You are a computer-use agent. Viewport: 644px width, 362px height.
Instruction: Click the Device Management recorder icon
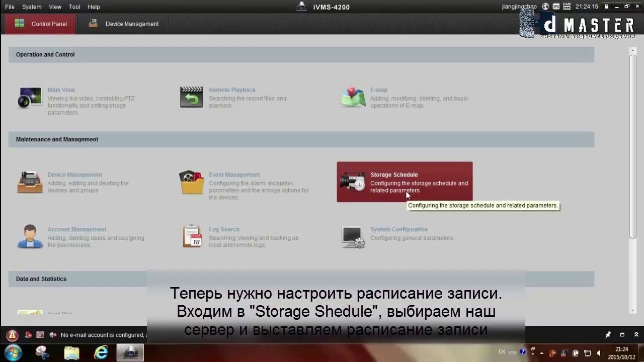(x=30, y=182)
